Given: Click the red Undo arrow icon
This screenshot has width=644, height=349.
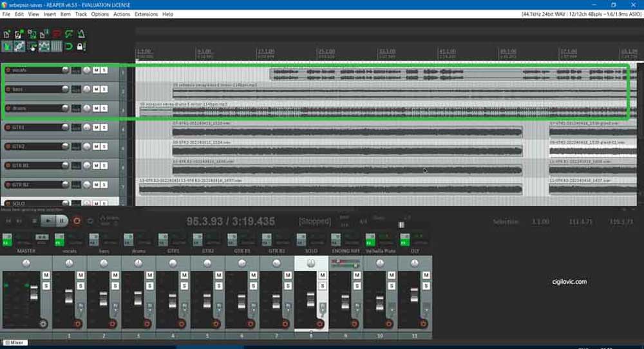Looking at the screenshot, I should tap(57, 33).
